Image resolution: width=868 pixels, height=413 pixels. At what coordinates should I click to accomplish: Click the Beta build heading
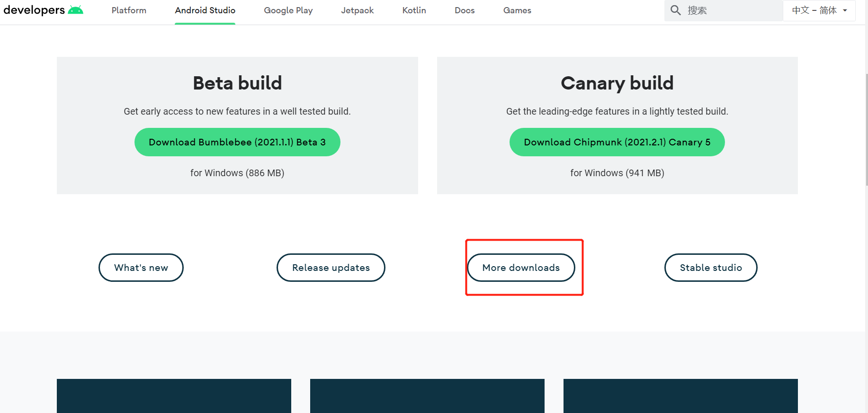point(237,83)
